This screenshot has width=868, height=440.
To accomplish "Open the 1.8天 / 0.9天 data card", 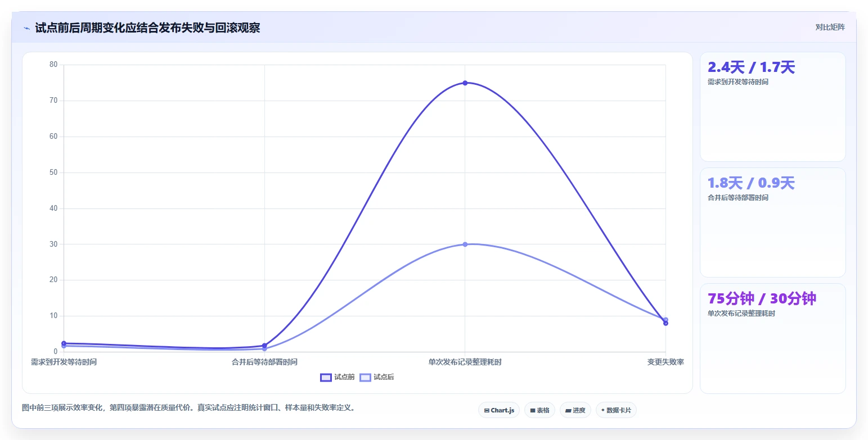I will 772,223.
